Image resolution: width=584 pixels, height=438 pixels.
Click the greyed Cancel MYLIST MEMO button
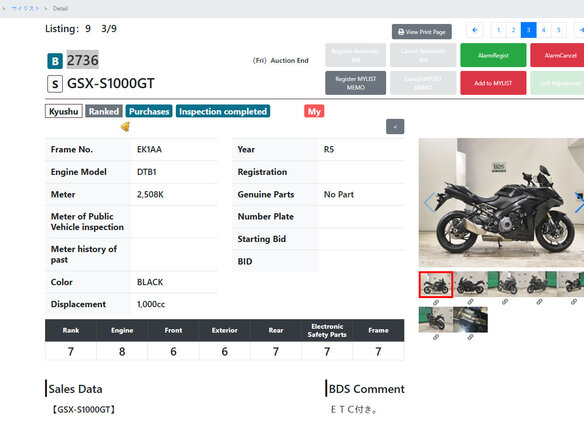point(423,83)
